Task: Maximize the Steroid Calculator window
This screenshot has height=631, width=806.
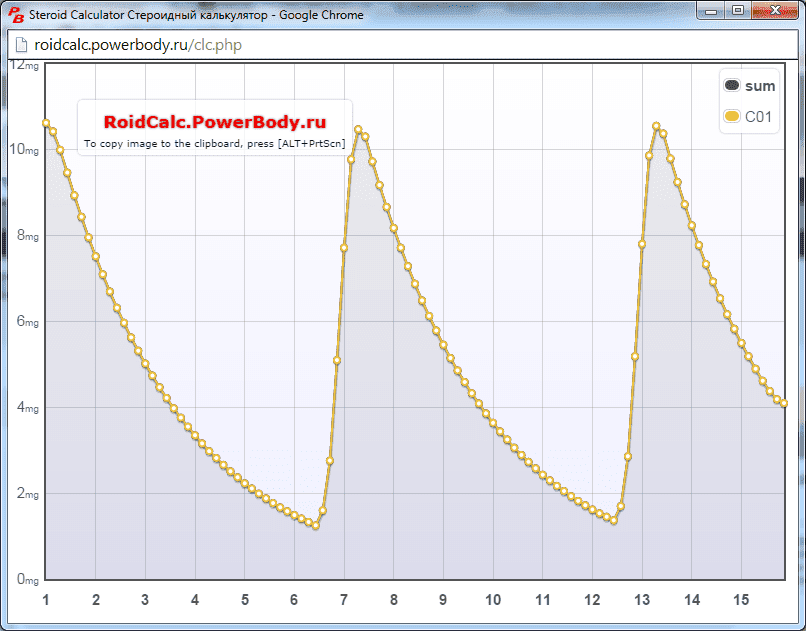Action: click(739, 11)
